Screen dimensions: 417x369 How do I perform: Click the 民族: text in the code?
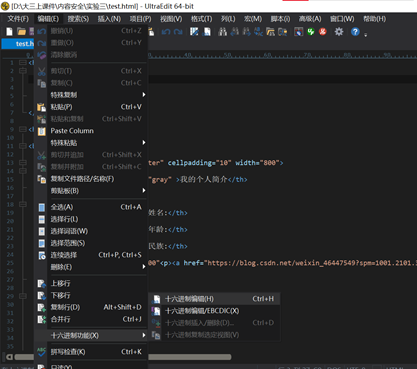click(158, 246)
